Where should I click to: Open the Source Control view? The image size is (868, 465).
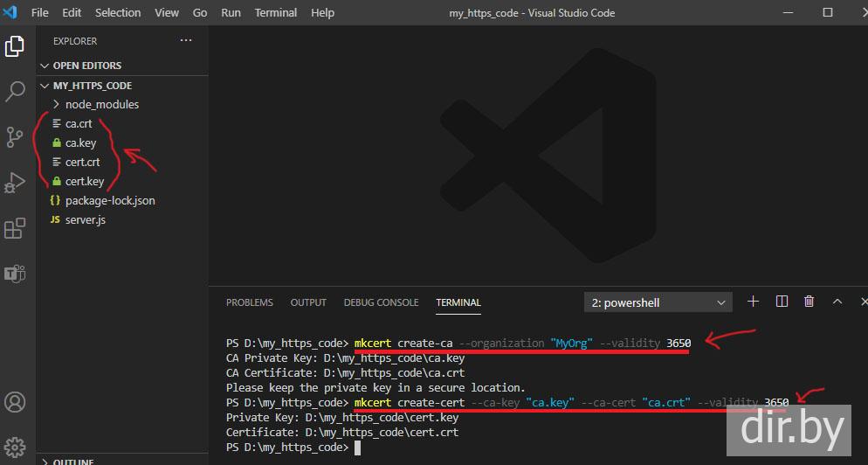15,137
